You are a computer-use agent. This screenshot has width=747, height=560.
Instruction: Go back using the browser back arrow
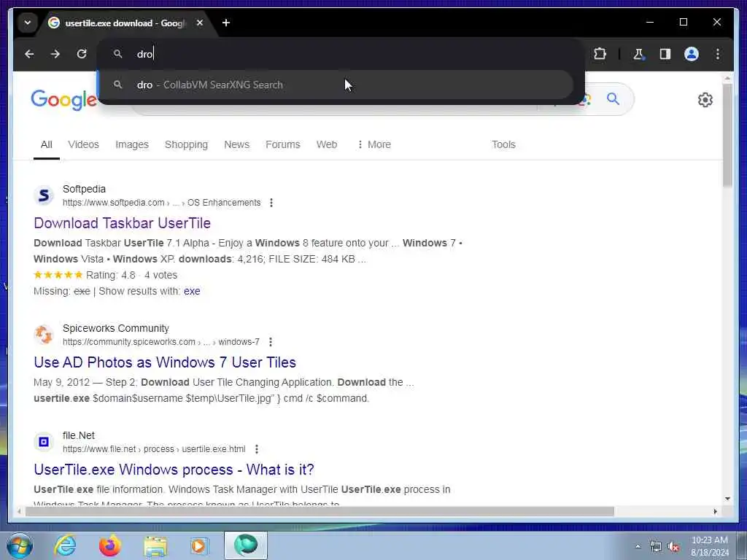[29, 54]
